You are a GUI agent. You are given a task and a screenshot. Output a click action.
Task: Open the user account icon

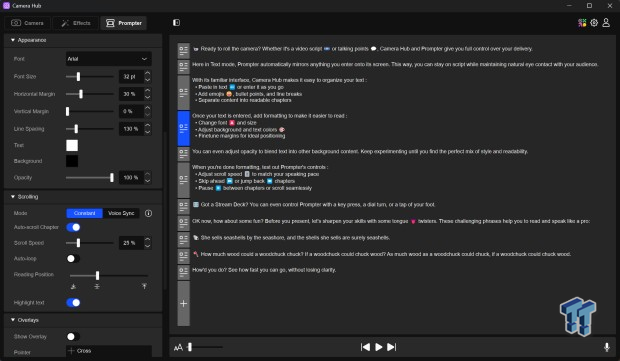coord(606,23)
